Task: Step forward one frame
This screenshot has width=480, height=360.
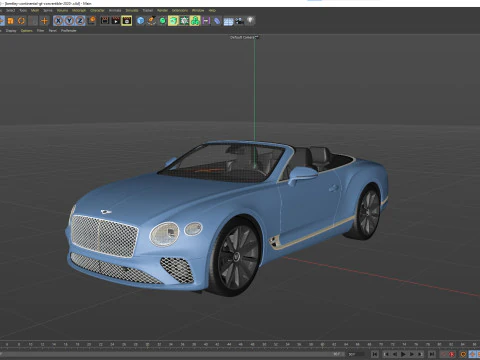Action: 412,354
